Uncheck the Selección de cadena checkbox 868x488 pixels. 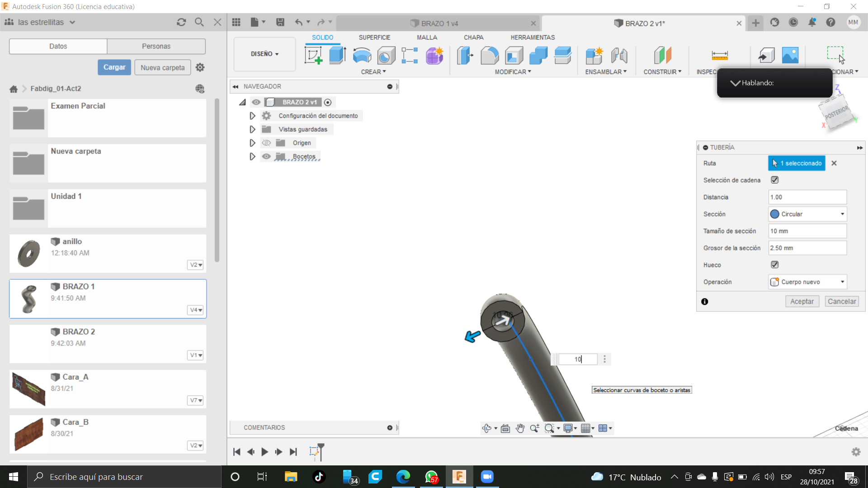(774, 180)
